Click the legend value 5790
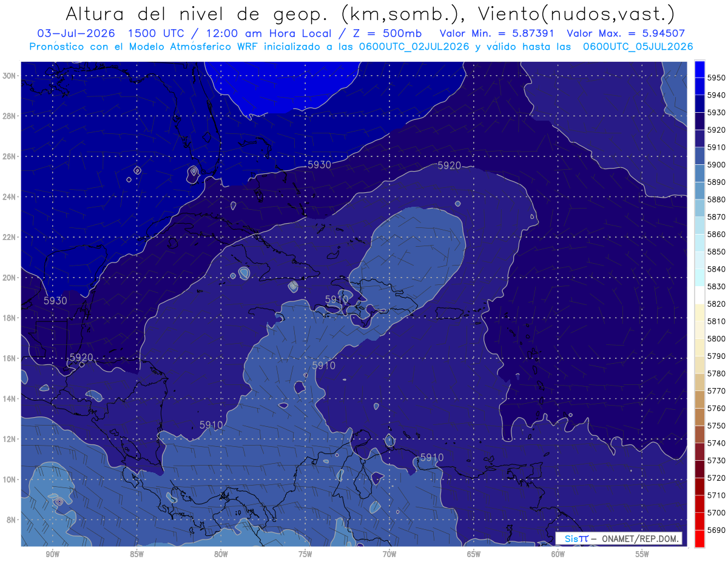Screen dimensions: 728x562 point(717,356)
